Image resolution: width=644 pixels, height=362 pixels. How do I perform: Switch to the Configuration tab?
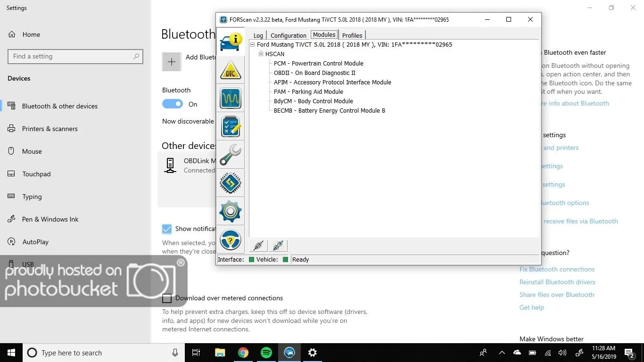[288, 35]
